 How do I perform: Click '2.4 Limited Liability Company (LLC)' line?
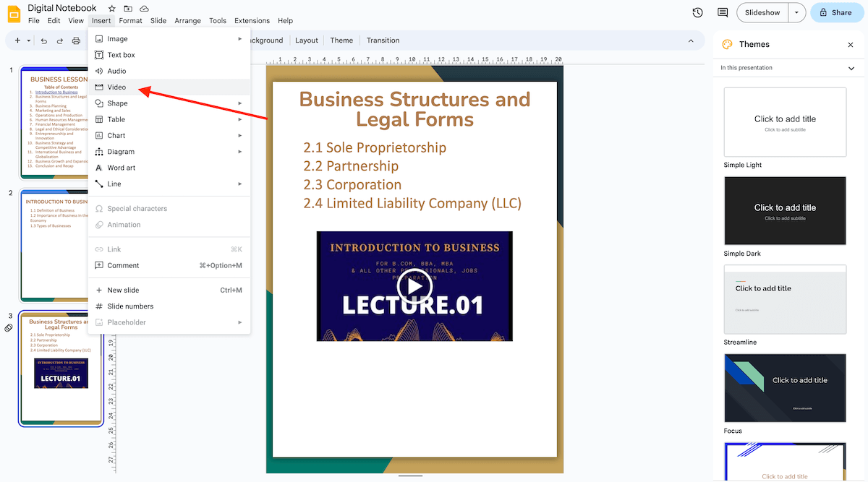412,203
